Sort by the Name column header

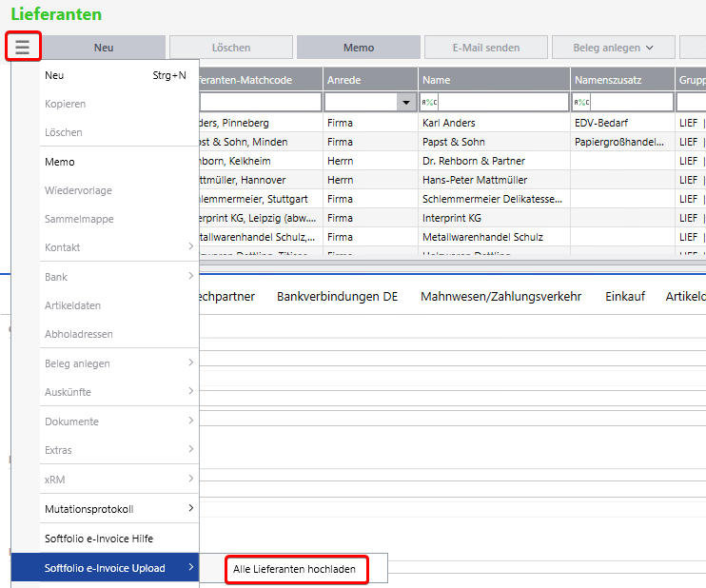point(493,80)
